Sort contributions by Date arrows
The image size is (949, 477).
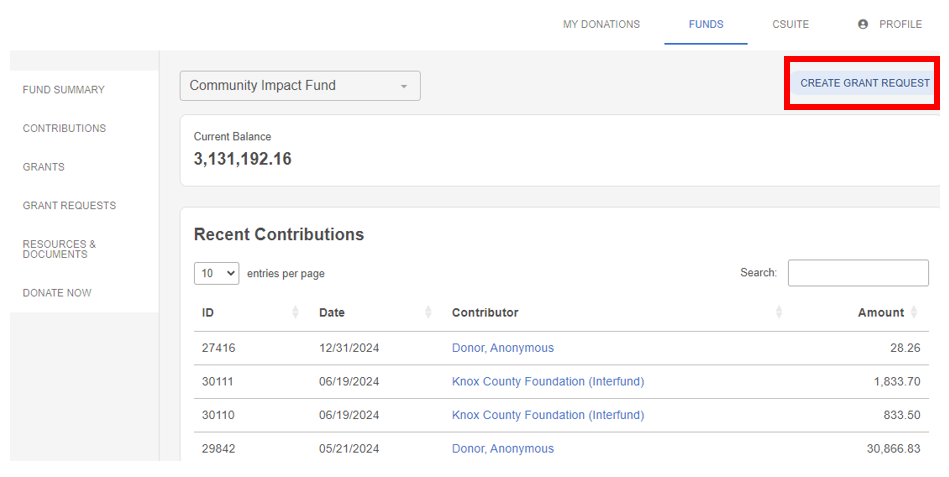(x=429, y=312)
